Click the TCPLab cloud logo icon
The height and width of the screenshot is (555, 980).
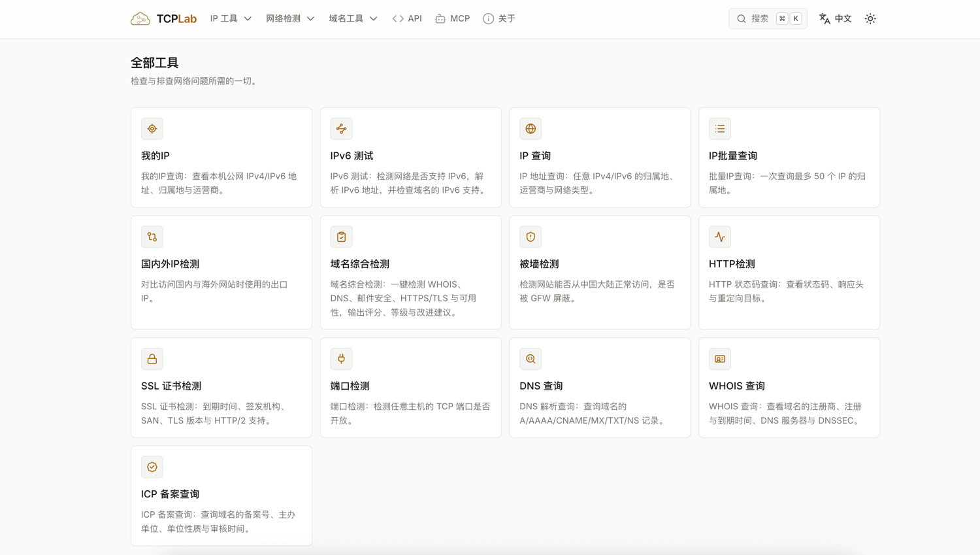pyautogui.click(x=140, y=19)
